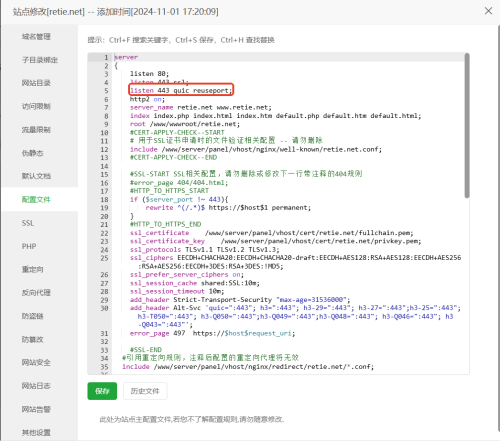Open the SSL tab
Image resolution: width=500 pixels, height=441 pixels.
(x=28, y=223)
